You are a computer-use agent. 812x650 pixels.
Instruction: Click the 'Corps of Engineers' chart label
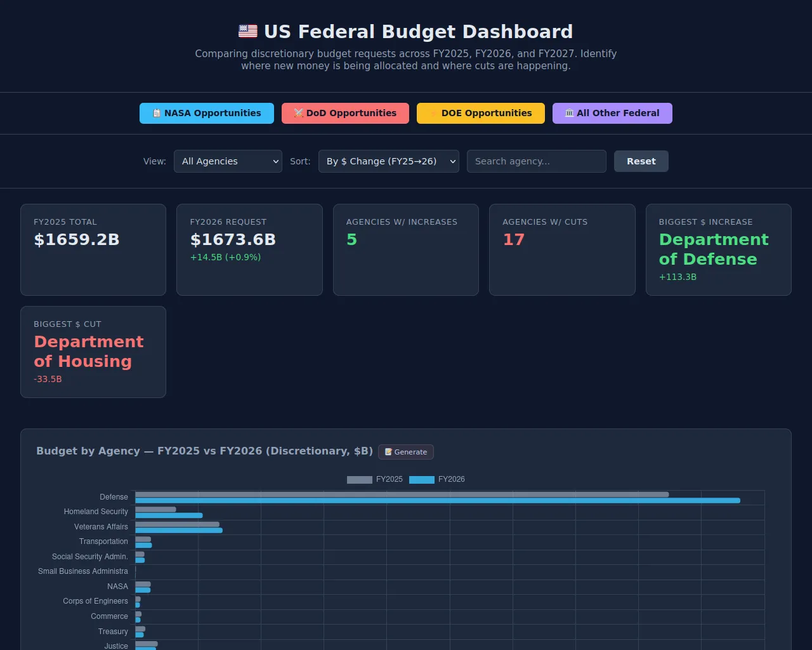point(95,601)
